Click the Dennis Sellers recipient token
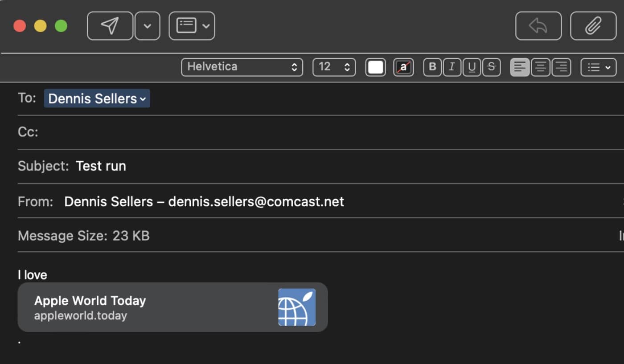Image resolution: width=624 pixels, height=364 pixels. click(97, 98)
